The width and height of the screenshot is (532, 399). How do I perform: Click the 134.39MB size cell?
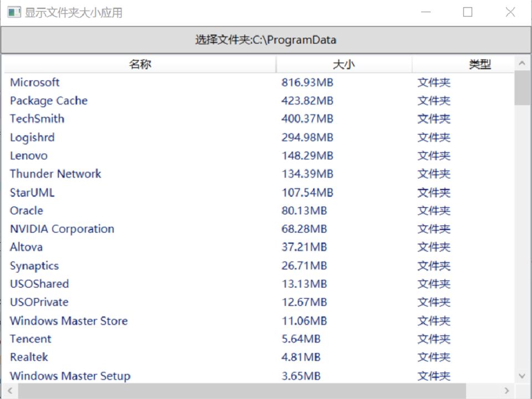[x=308, y=173]
